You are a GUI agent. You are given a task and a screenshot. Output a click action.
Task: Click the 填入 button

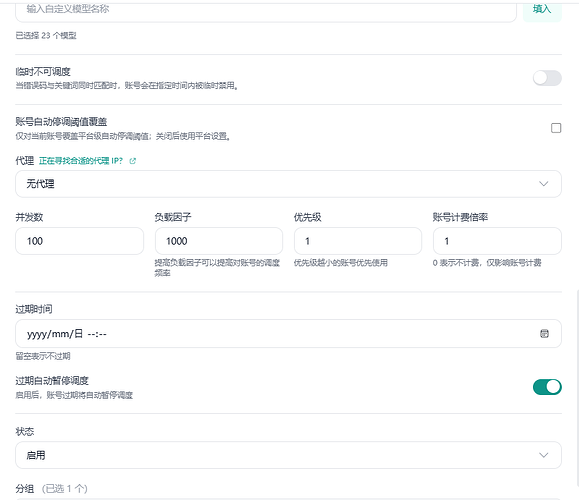pos(542,10)
